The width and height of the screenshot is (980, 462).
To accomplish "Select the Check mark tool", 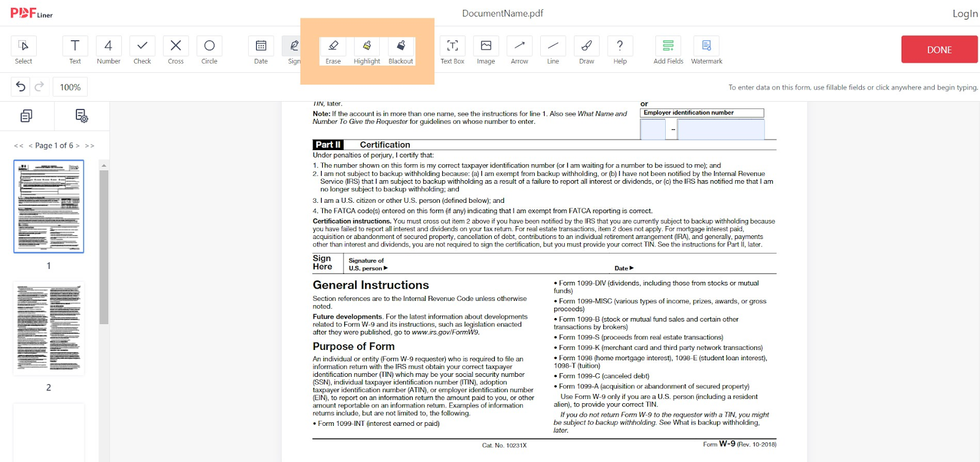I will coord(142,50).
